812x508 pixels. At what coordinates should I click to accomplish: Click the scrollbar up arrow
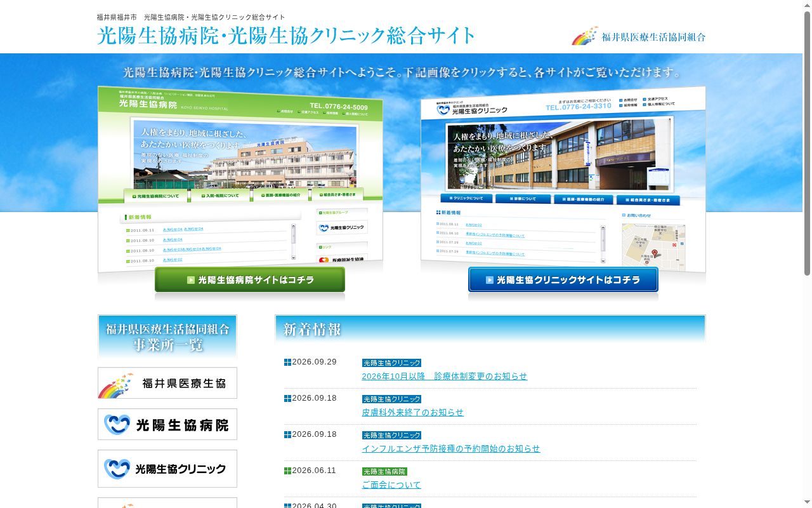pos(807,4)
